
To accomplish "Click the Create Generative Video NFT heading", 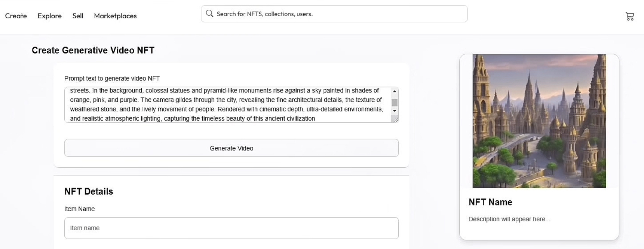I will 93,50.
